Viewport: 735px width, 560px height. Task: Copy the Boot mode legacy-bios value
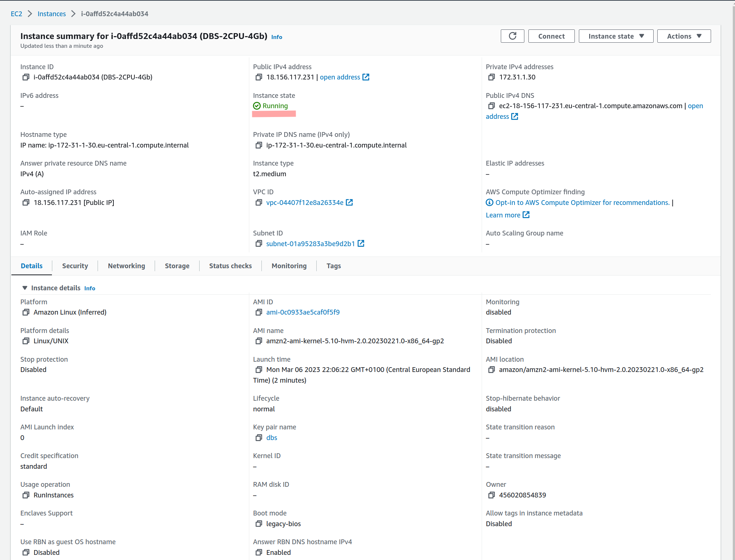pos(259,524)
